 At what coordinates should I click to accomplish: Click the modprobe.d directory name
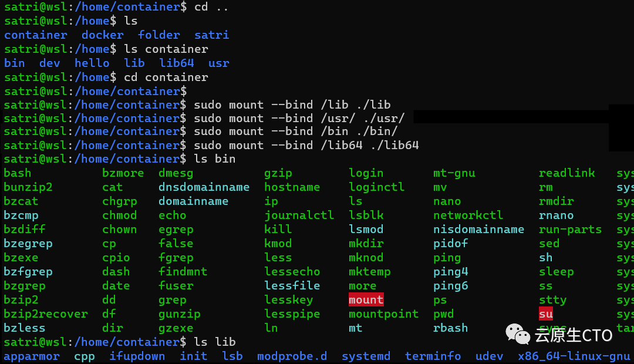tap(292, 356)
